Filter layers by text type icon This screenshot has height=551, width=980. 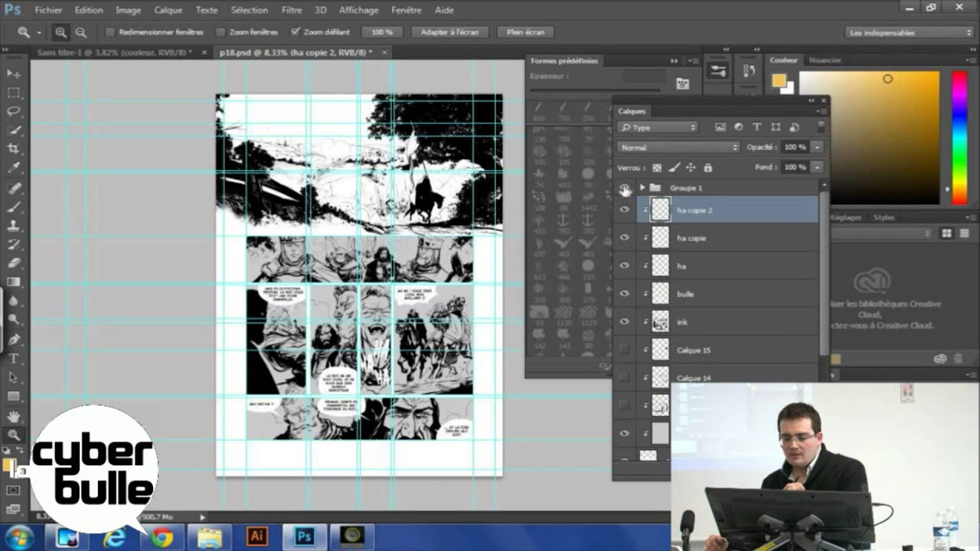[757, 127]
